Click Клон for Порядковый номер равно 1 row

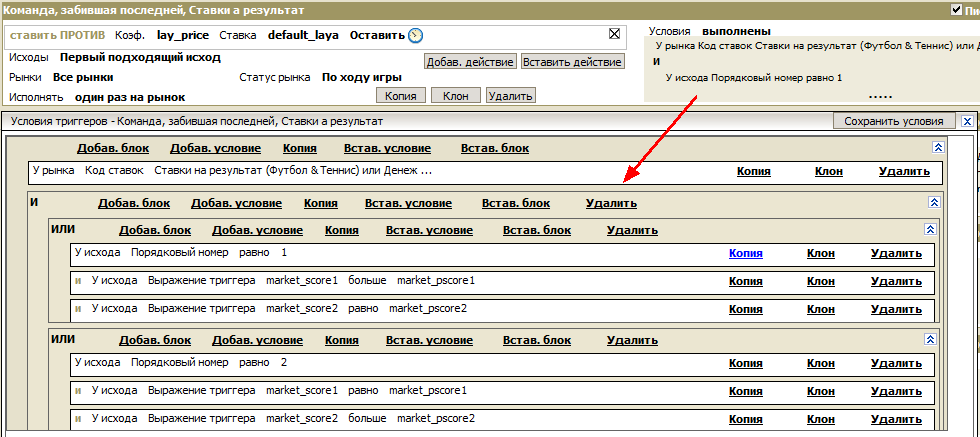point(821,253)
